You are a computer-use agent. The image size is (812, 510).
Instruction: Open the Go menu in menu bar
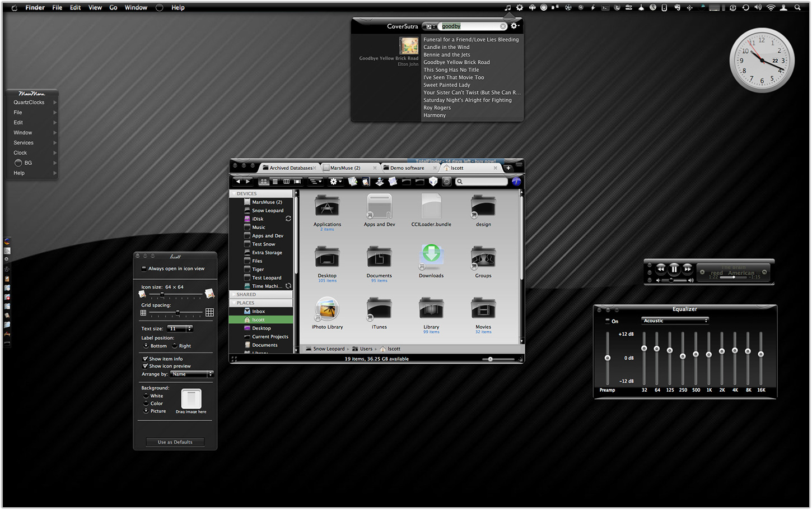click(x=113, y=8)
